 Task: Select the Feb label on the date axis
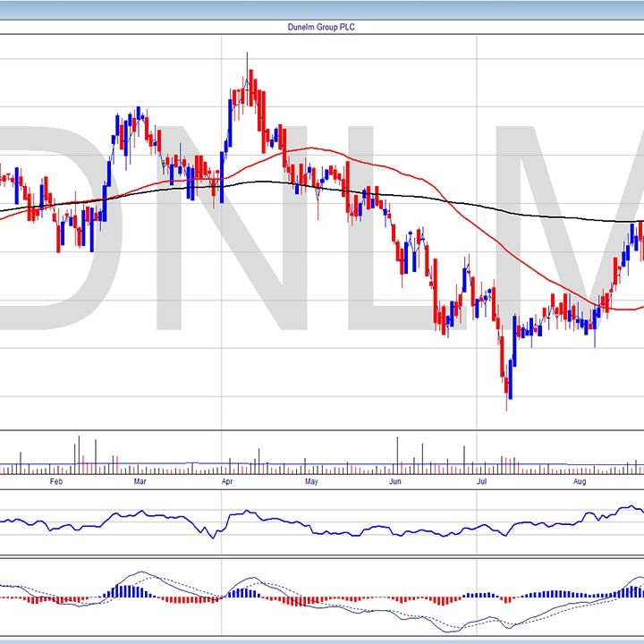coord(55,482)
